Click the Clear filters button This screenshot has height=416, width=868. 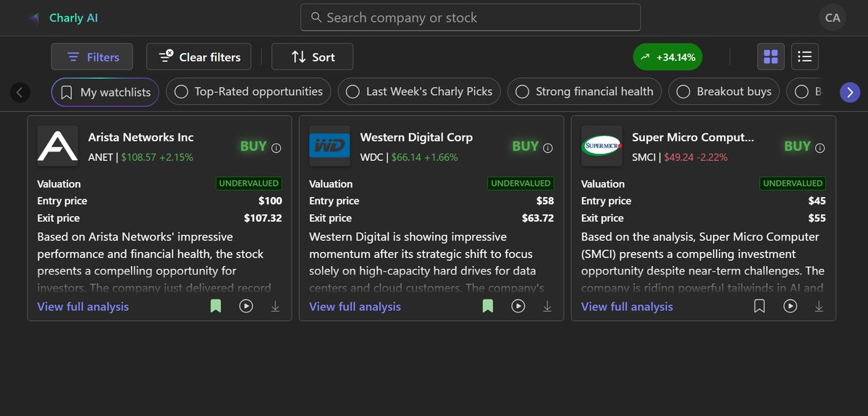coord(199,57)
